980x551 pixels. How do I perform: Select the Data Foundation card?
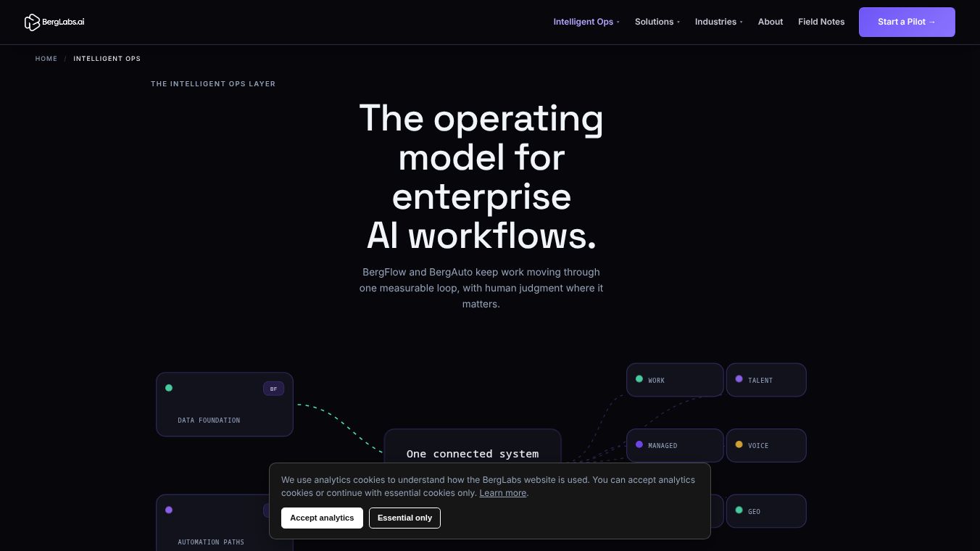click(225, 405)
